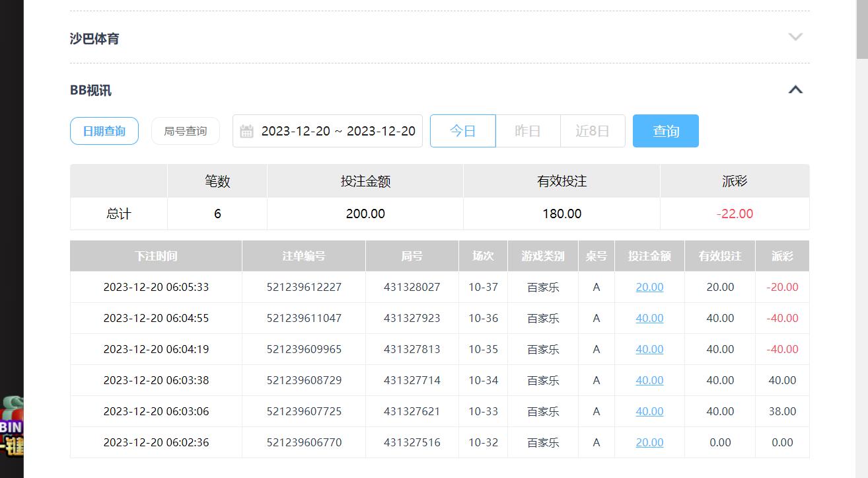
Task: Click the 游戏类别 column header
Action: pyautogui.click(x=543, y=256)
